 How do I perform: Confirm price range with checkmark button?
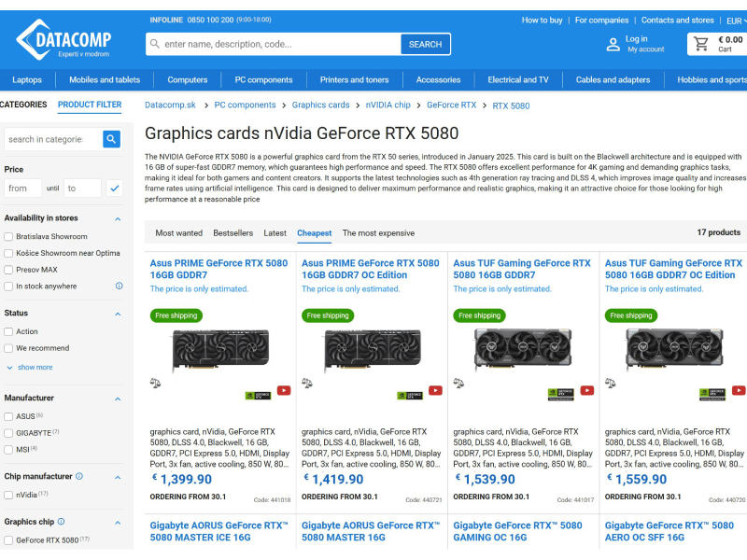pos(114,189)
